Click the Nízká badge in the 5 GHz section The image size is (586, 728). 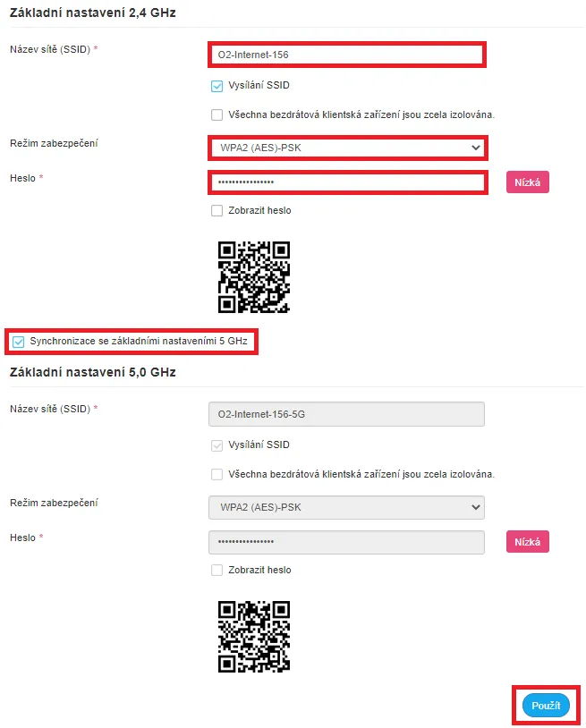(x=527, y=541)
